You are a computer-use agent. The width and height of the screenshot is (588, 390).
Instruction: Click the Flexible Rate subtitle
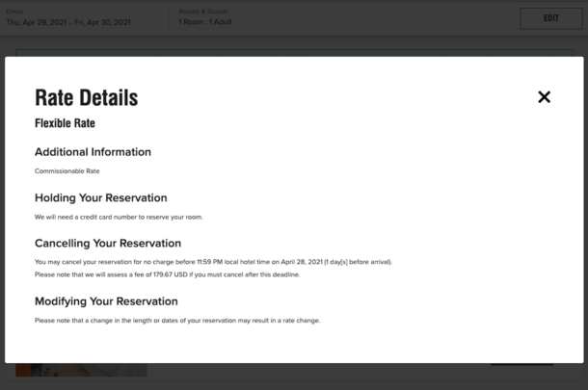point(65,123)
